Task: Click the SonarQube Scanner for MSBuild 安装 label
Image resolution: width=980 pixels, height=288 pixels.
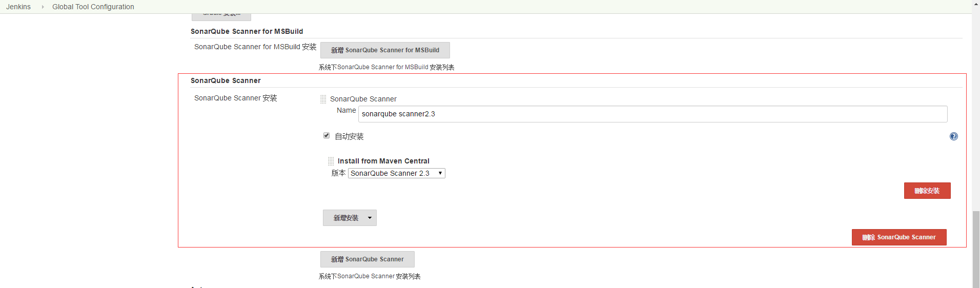Action: 255,47
